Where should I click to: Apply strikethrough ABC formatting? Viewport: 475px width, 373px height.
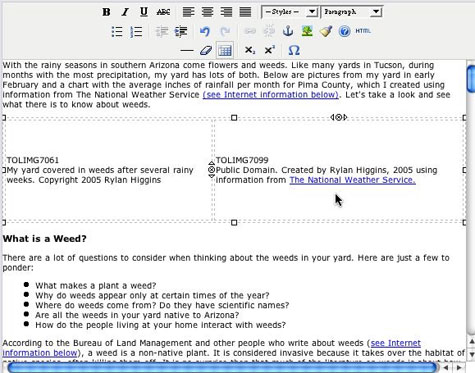pyautogui.click(x=163, y=12)
